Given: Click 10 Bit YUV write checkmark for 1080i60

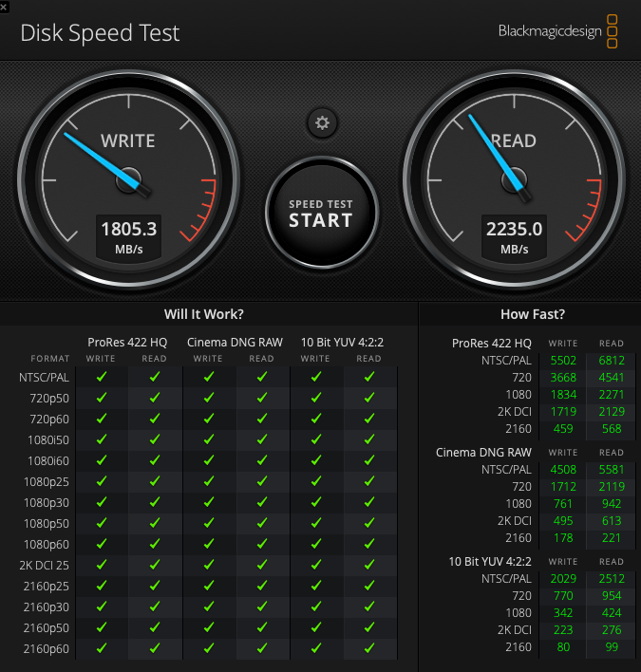Looking at the screenshot, I should tap(316, 460).
